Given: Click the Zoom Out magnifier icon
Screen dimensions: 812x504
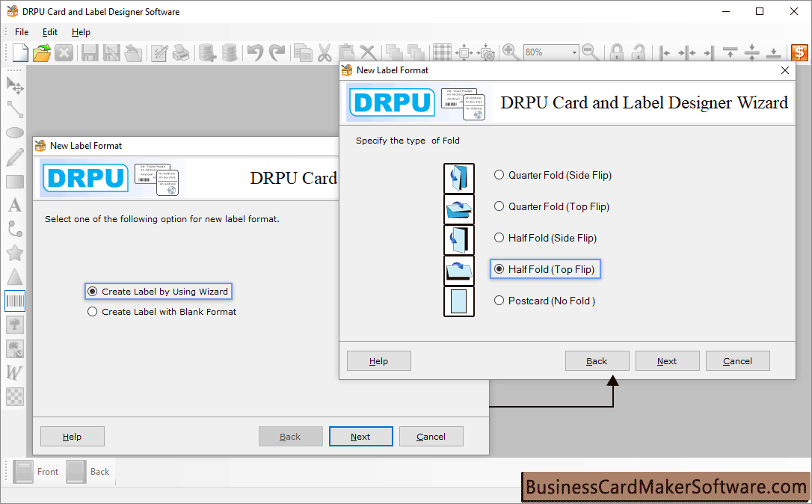Looking at the screenshot, I should coord(591,52).
